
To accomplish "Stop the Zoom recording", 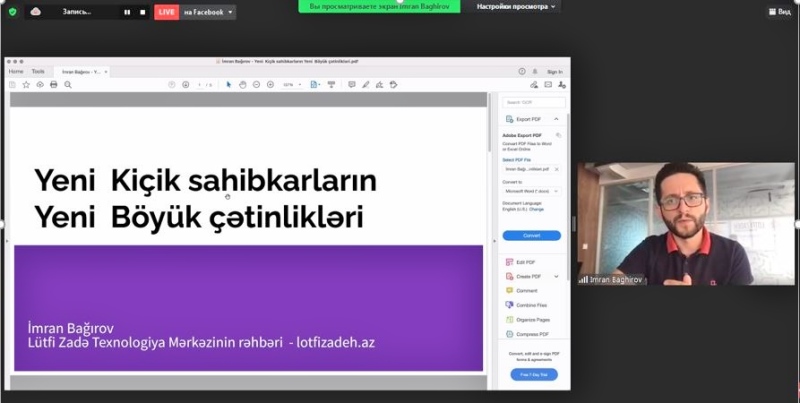I will pos(142,12).
